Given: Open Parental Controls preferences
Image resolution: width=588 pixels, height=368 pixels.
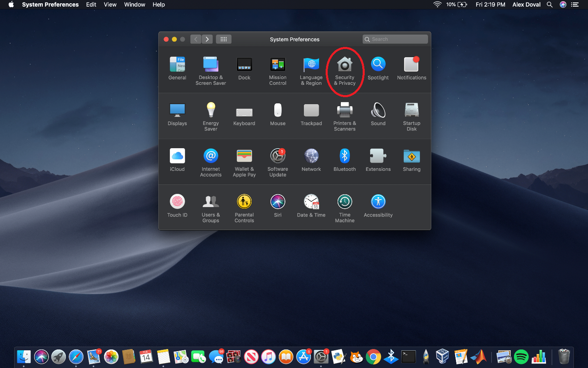Looking at the screenshot, I should (x=244, y=208).
